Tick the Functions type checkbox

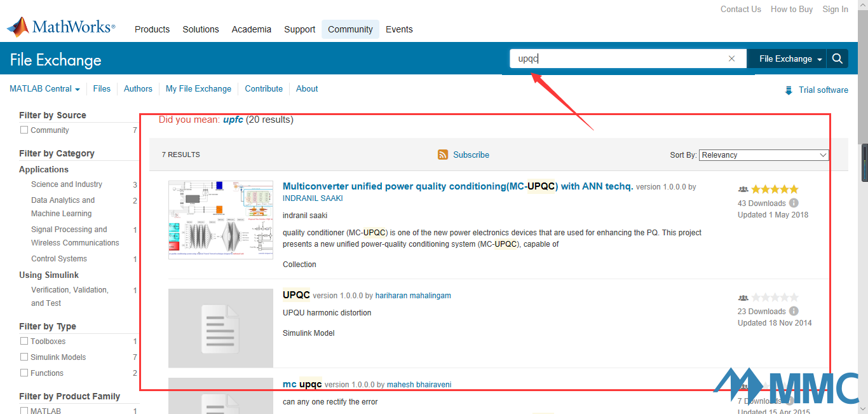click(24, 373)
